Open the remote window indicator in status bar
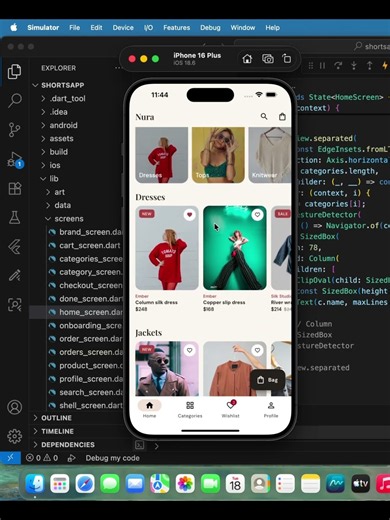 [x=10, y=458]
